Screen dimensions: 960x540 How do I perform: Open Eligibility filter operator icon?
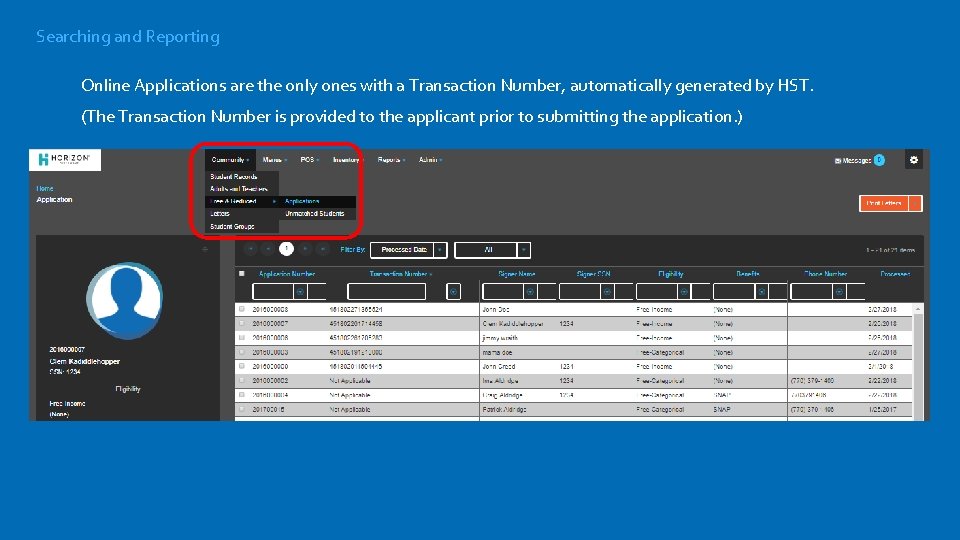[x=684, y=292]
